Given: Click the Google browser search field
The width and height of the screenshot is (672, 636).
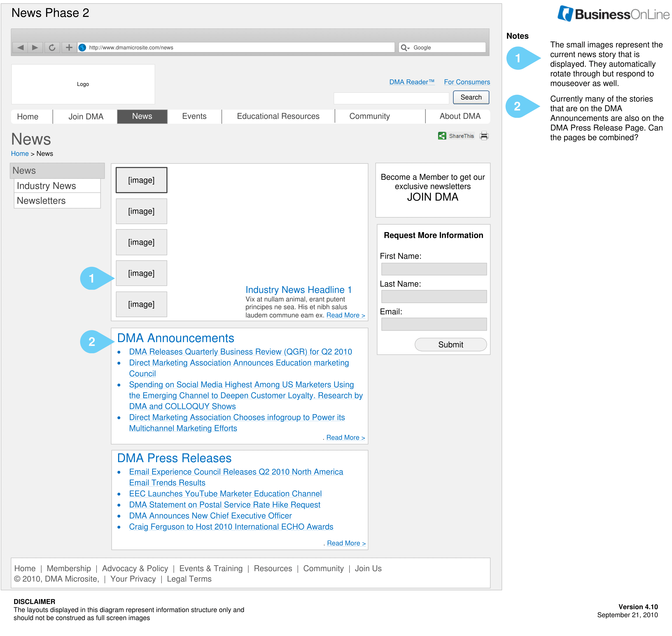Looking at the screenshot, I should coord(442,48).
